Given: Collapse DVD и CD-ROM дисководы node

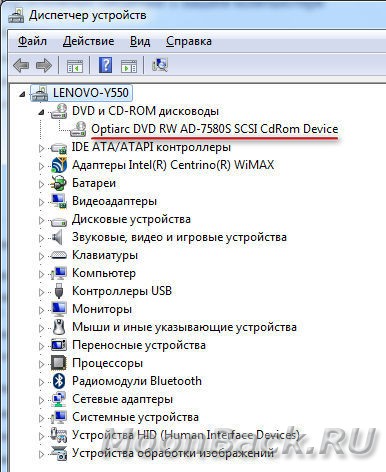Looking at the screenshot, I should click(41, 113).
